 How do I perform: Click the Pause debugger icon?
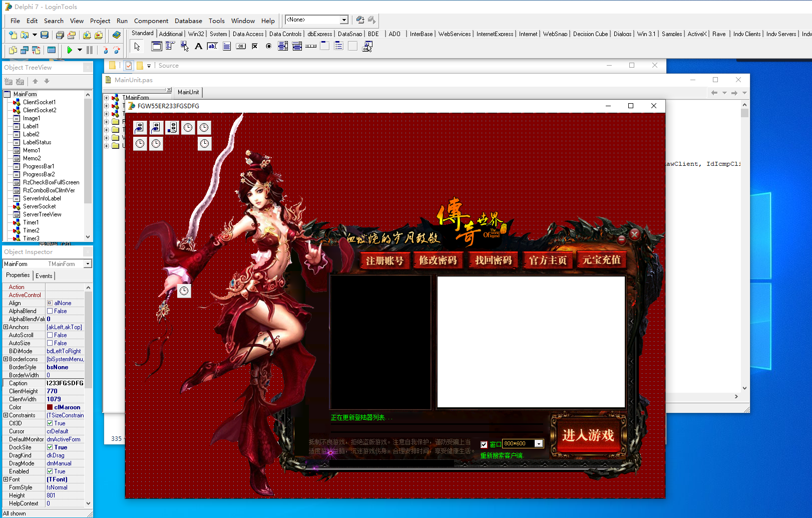coord(90,50)
